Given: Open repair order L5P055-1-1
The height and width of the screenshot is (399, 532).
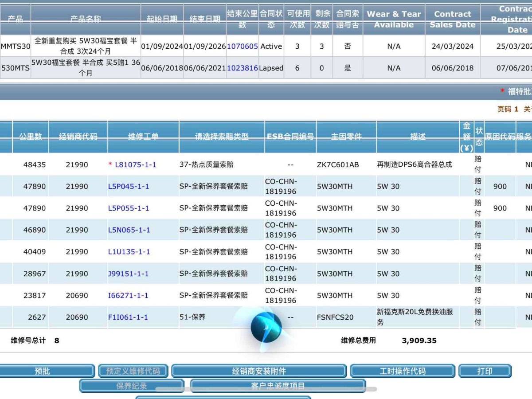Looking at the screenshot, I should pyautogui.click(x=129, y=208).
